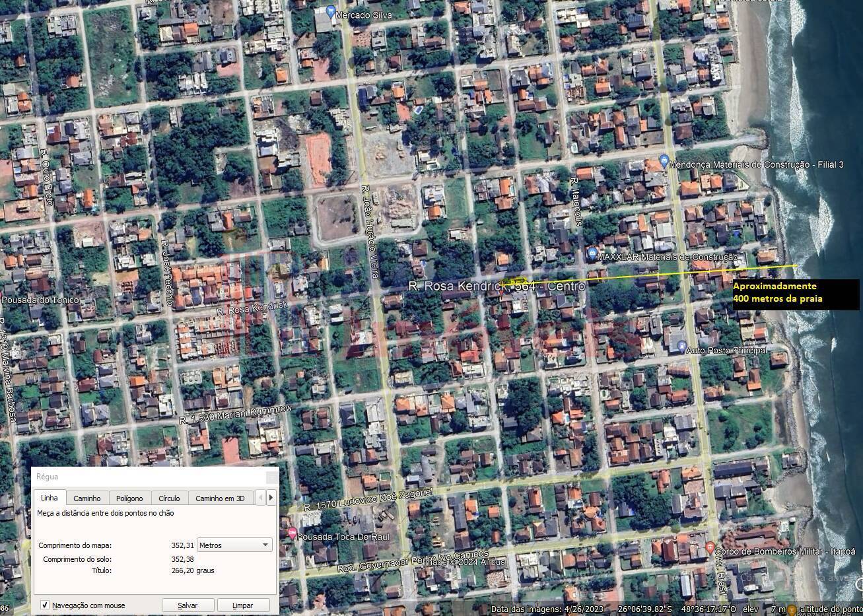The image size is (863, 616).
Task: Click the map length value 352,31
Action: tap(182, 545)
